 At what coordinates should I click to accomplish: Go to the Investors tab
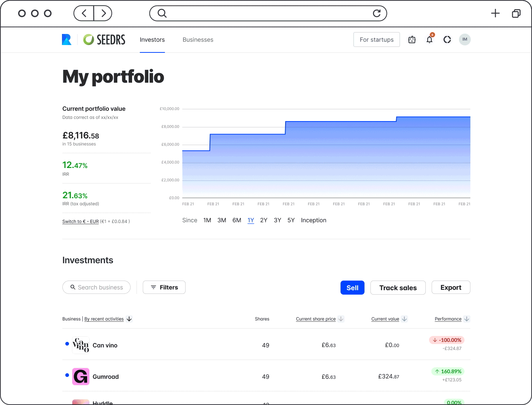tap(152, 40)
